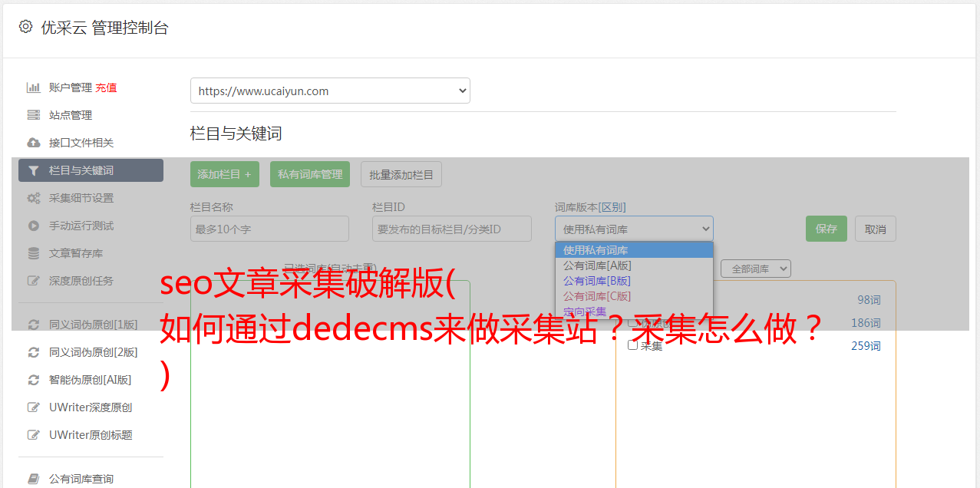Click the refresh icon for 同义词伪原创[2版]
The image size is (980, 488).
pyautogui.click(x=34, y=352)
